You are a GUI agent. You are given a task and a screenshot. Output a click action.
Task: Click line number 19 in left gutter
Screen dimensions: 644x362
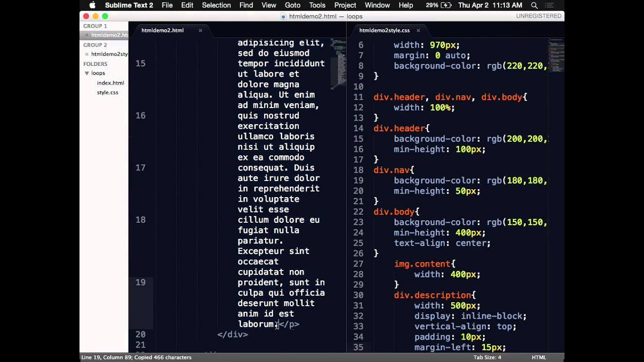pos(140,283)
